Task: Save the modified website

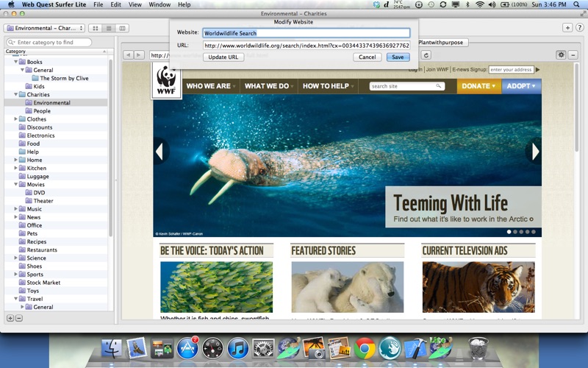Action: click(398, 57)
